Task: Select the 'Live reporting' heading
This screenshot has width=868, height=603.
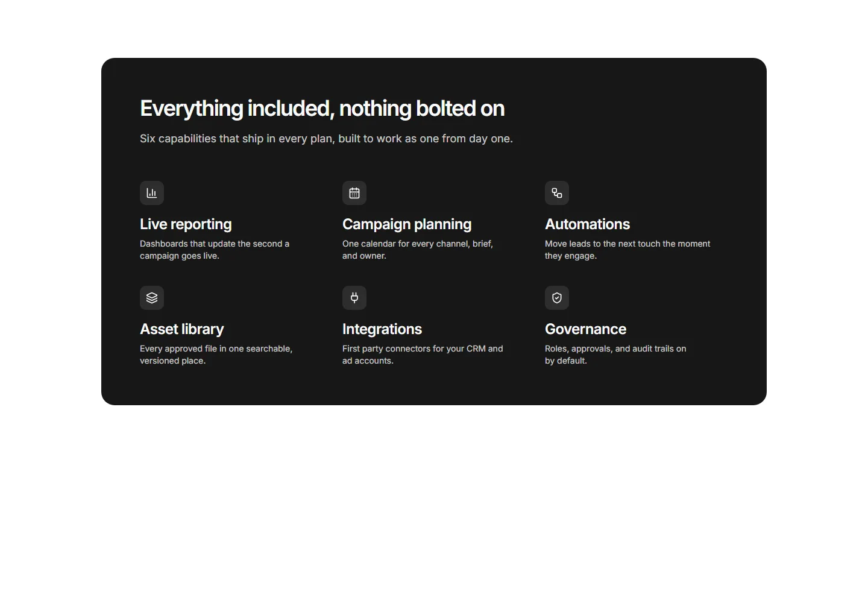Action: point(186,224)
